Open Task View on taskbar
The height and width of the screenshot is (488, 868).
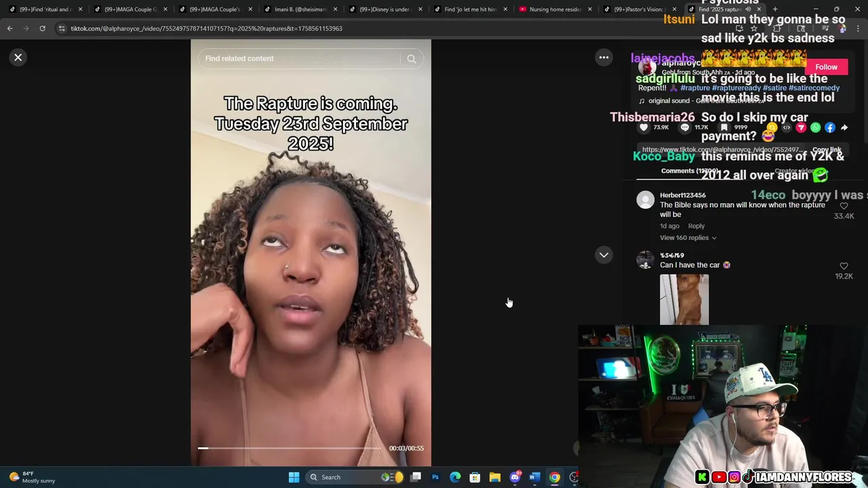416,477
